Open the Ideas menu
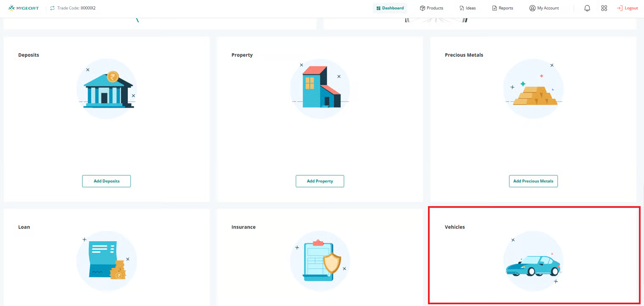This screenshot has height=306, width=644. (467, 8)
